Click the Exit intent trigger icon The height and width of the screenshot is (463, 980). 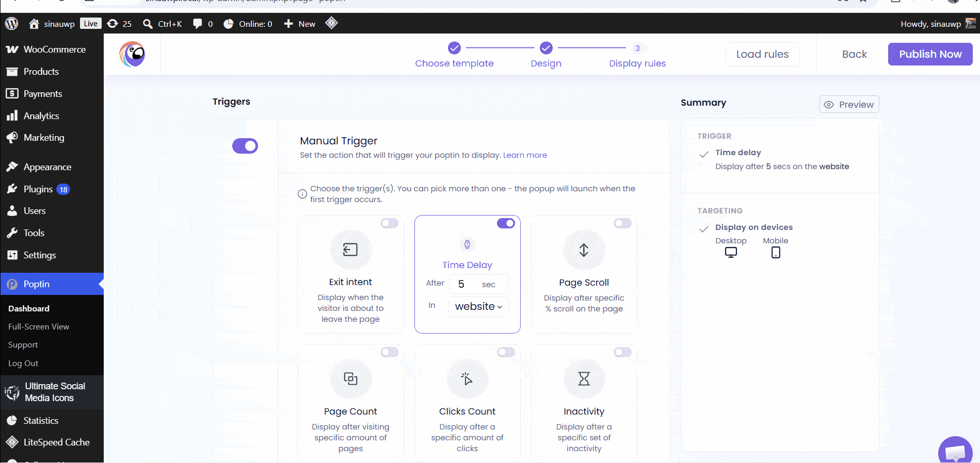[x=350, y=250]
